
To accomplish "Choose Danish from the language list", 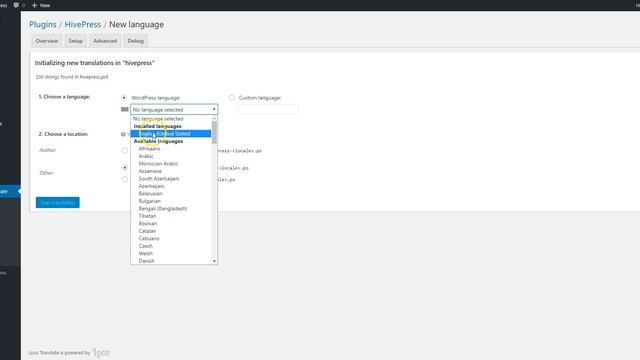I will pyautogui.click(x=171, y=261).
